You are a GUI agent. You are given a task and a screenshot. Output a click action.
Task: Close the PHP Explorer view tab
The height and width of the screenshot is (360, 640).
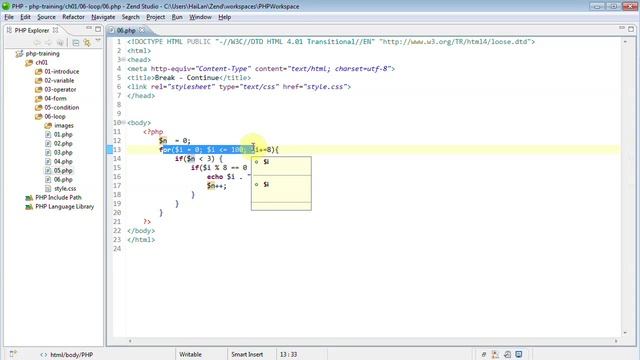coord(56,30)
